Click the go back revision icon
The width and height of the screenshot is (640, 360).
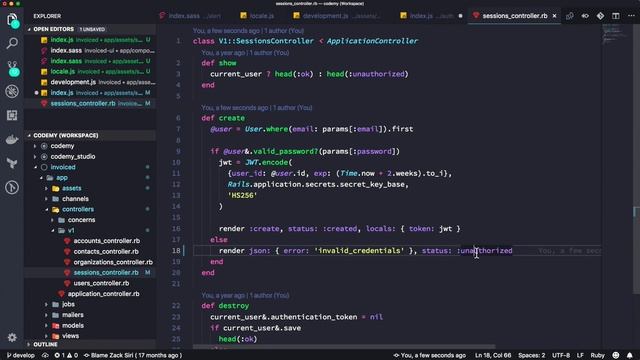[585, 16]
